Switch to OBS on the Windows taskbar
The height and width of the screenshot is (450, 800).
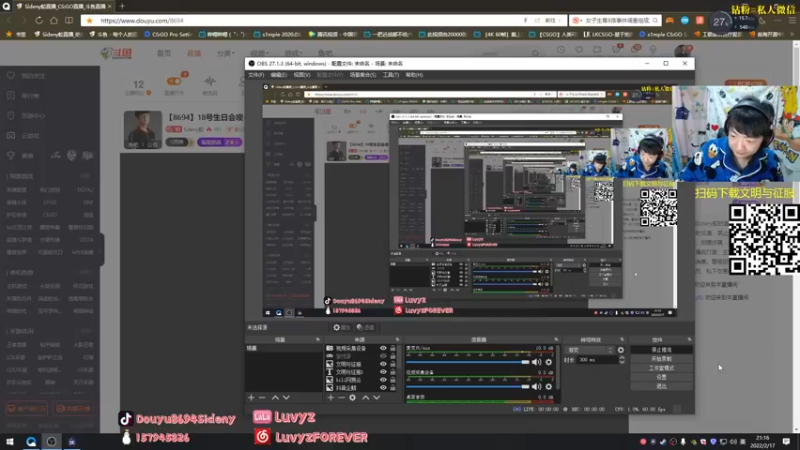tap(52, 441)
